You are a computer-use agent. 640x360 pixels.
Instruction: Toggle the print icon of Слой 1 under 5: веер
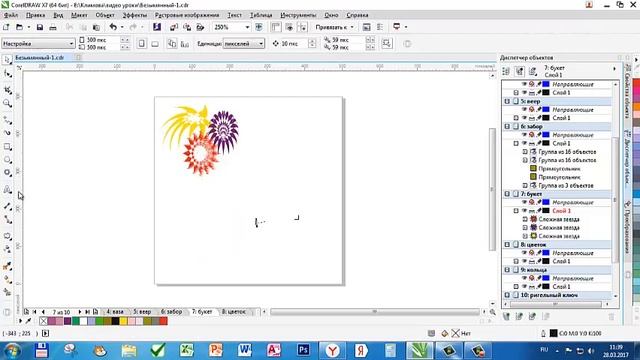pos(532,118)
